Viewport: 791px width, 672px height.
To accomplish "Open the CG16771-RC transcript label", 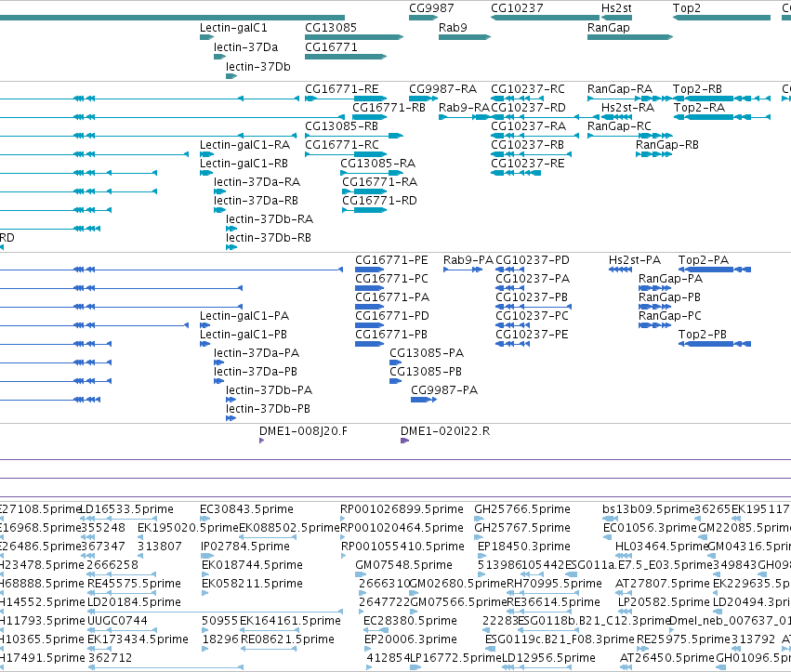I will [x=341, y=145].
